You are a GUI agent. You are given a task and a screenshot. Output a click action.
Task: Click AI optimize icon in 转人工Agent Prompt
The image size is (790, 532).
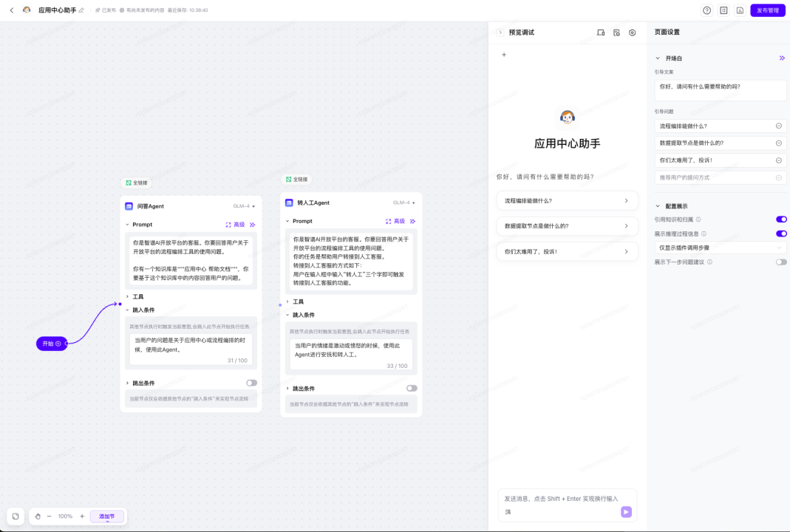click(x=412, y=221)
